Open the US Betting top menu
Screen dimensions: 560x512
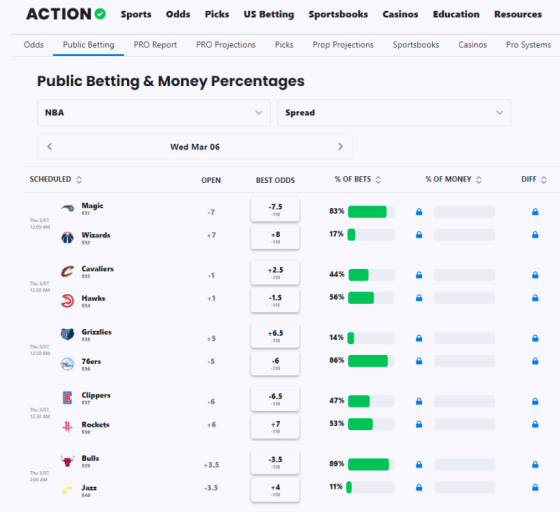pos(269,14)
